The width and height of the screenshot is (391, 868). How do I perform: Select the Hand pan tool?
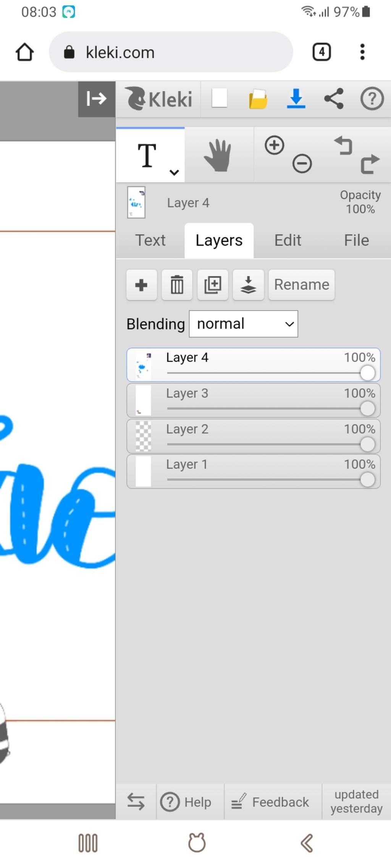218,155
